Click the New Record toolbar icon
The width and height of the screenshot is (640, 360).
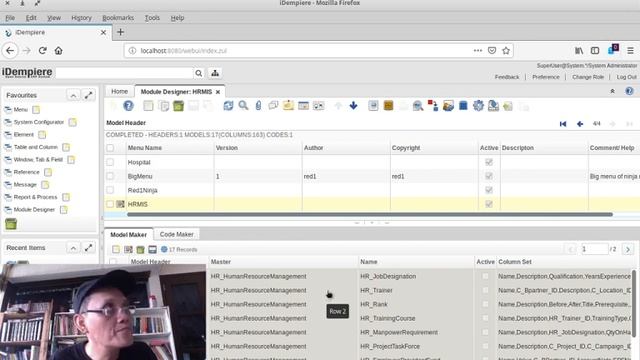pos(148,106)
